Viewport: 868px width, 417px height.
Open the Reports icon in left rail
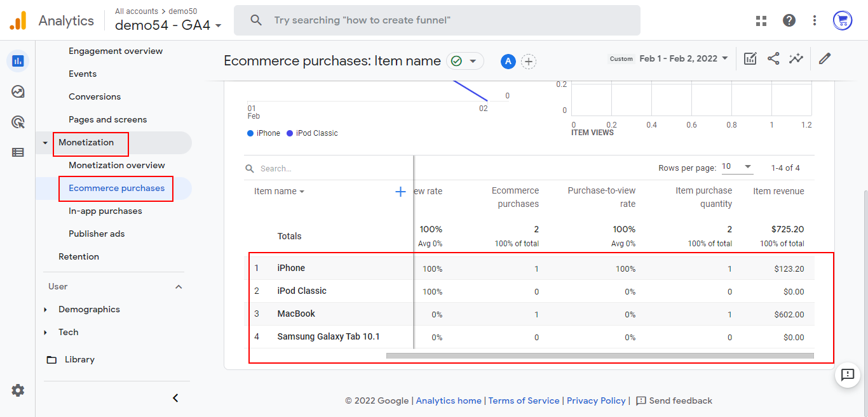(x=18, y=61)
